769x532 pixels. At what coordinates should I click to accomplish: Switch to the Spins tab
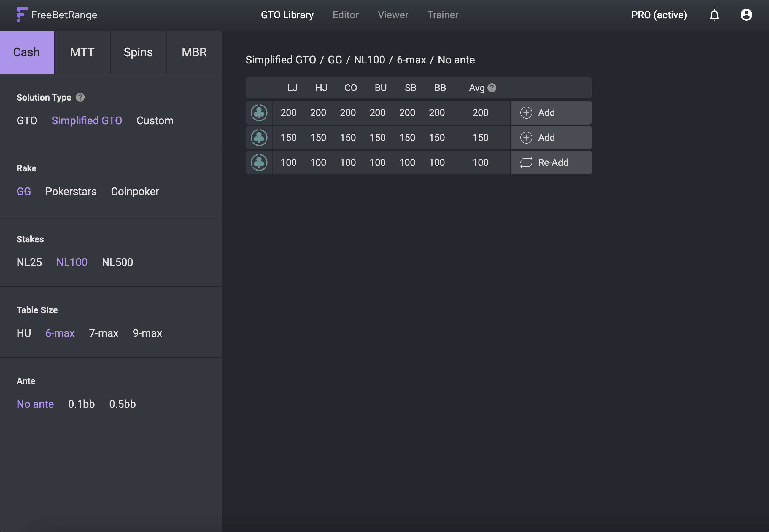pyautogui.click(x=138, y=52)
